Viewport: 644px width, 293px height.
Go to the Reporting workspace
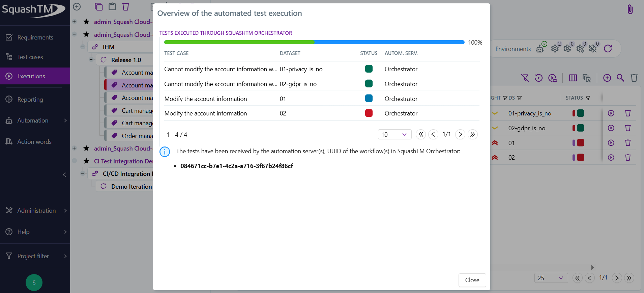[x=30, y=100]
